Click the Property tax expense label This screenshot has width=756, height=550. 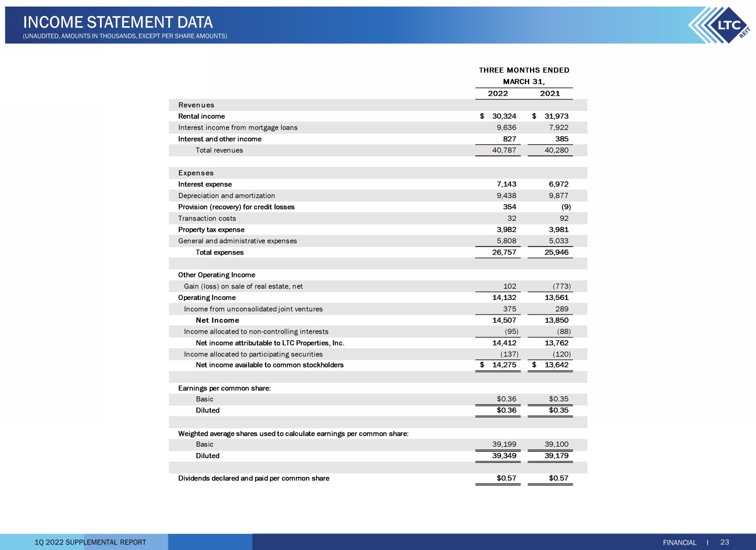tap(211, 230)
